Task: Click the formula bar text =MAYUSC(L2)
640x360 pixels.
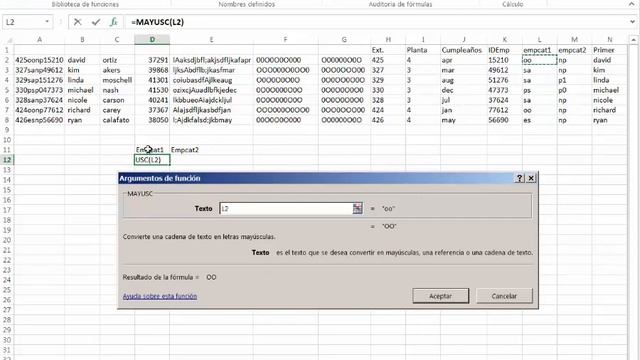Action: [158, 22]
